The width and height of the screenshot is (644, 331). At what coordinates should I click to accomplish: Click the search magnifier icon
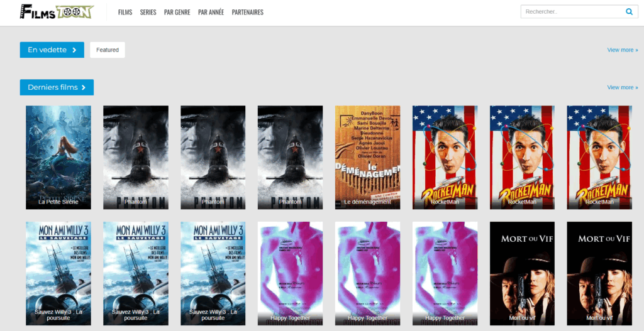pos(629,12)
